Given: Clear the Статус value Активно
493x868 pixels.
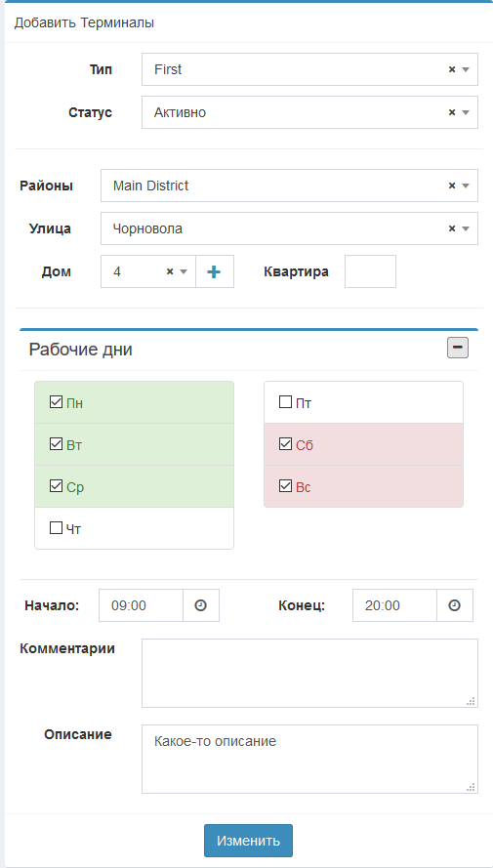Looking at the screenshot, I should click(451, 112).
